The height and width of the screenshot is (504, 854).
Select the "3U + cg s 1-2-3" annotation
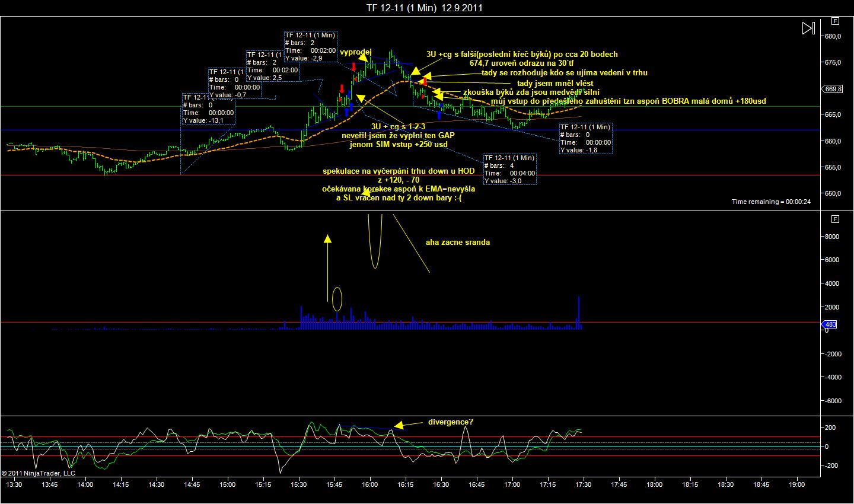pyautogui.click(x=398, y=127)
